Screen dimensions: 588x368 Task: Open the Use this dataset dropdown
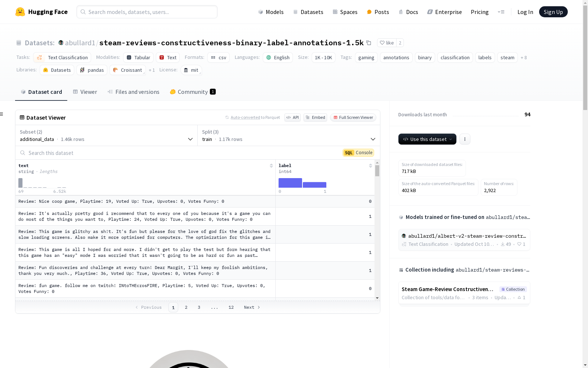pyautogui.click(x=427, y=139)
